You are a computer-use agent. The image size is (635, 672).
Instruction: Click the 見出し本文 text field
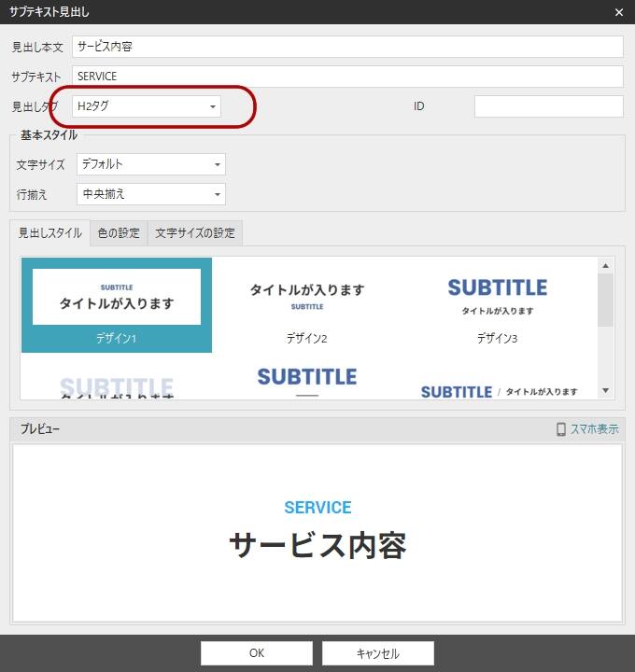coord(346,47)
